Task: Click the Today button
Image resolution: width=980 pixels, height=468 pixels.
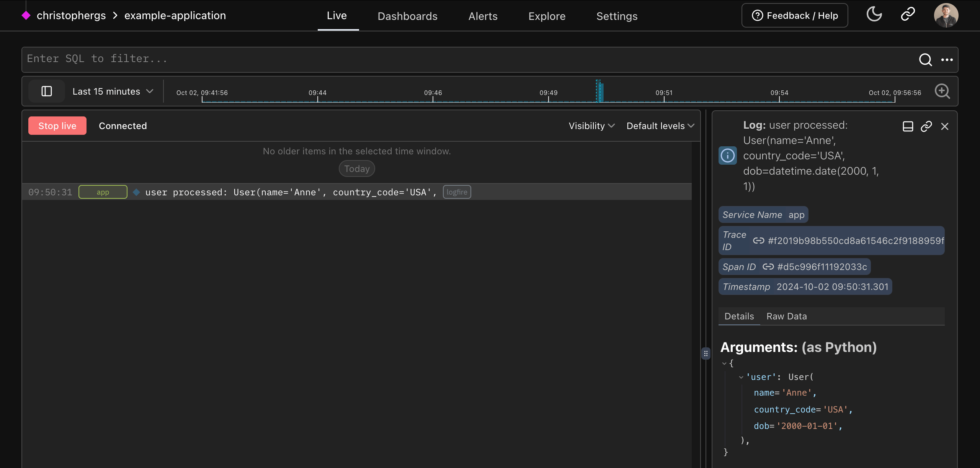Action: pyautogui.click(x=356, y=169)
